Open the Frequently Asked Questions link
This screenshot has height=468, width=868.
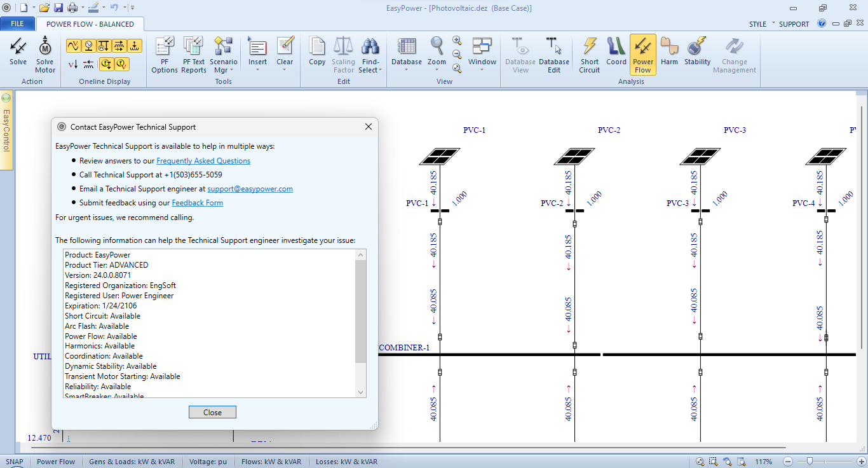click(203, 161)
